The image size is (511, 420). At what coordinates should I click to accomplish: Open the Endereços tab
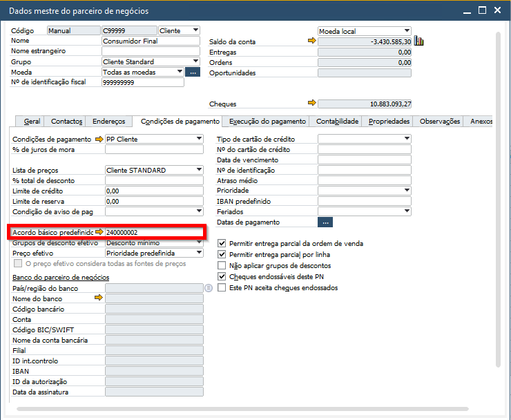(x=108, y=122)
